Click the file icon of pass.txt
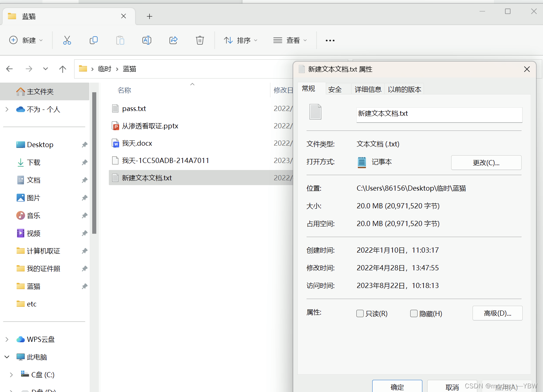The image size is (543, 392). [115, 108]
